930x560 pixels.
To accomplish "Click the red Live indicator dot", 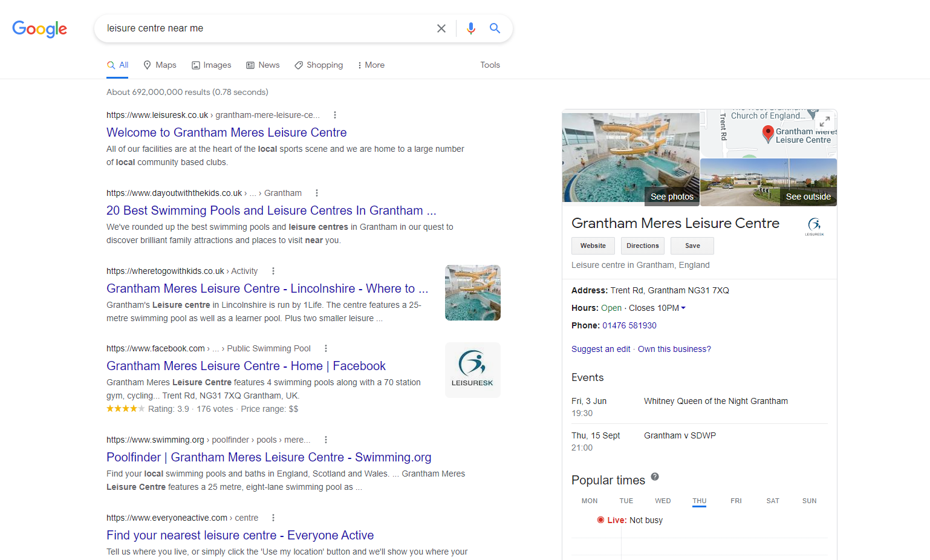I will click(x=600, y=520).
